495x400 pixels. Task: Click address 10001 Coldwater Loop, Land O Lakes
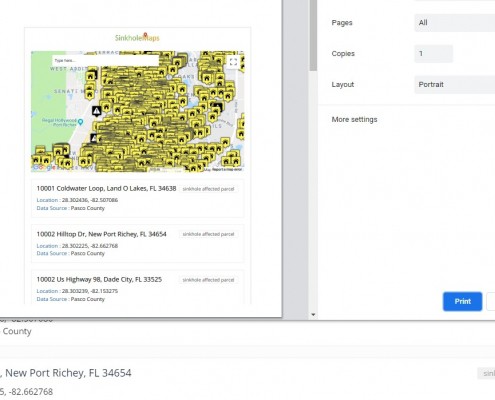(106, 188)
